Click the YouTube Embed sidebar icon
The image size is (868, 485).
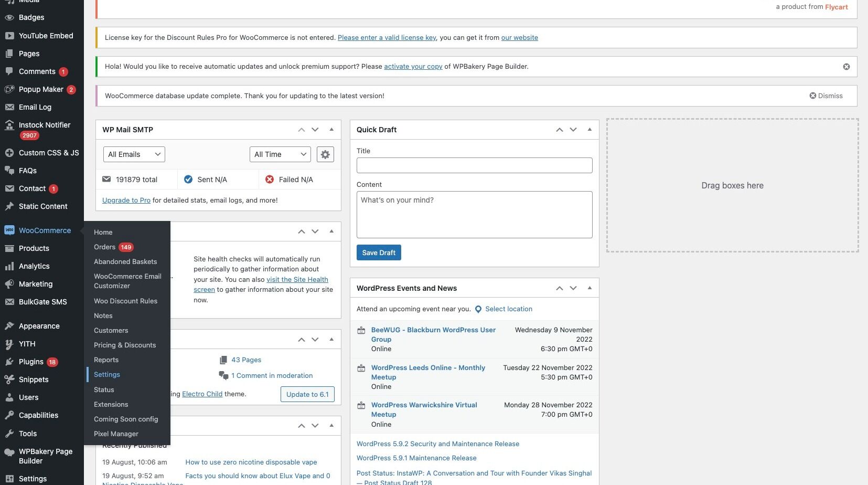9,36
